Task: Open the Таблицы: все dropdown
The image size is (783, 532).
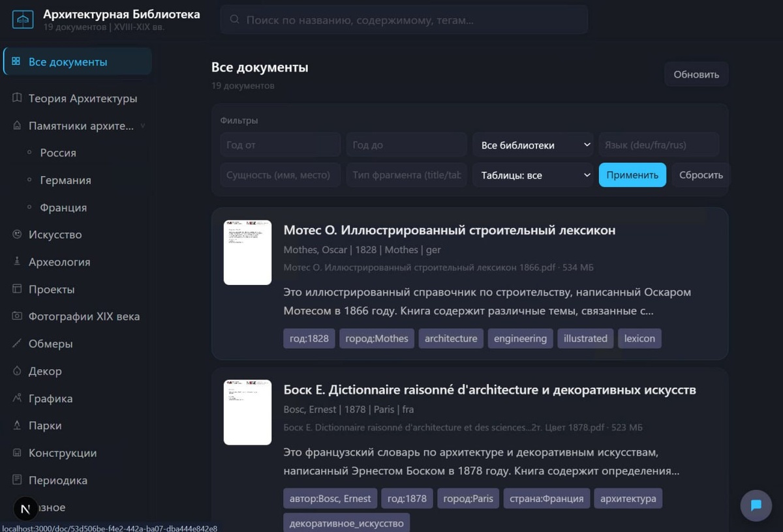Action: tap(533, 175)
